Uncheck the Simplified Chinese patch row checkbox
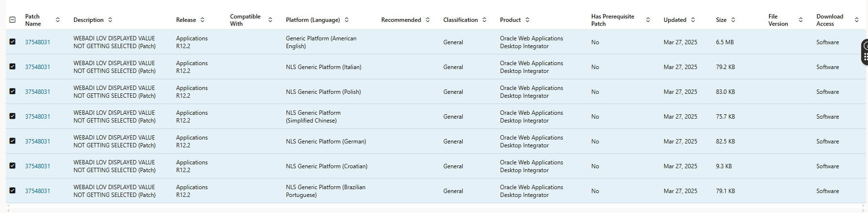This screenshot has height=213, width=868. coord(13,116)
